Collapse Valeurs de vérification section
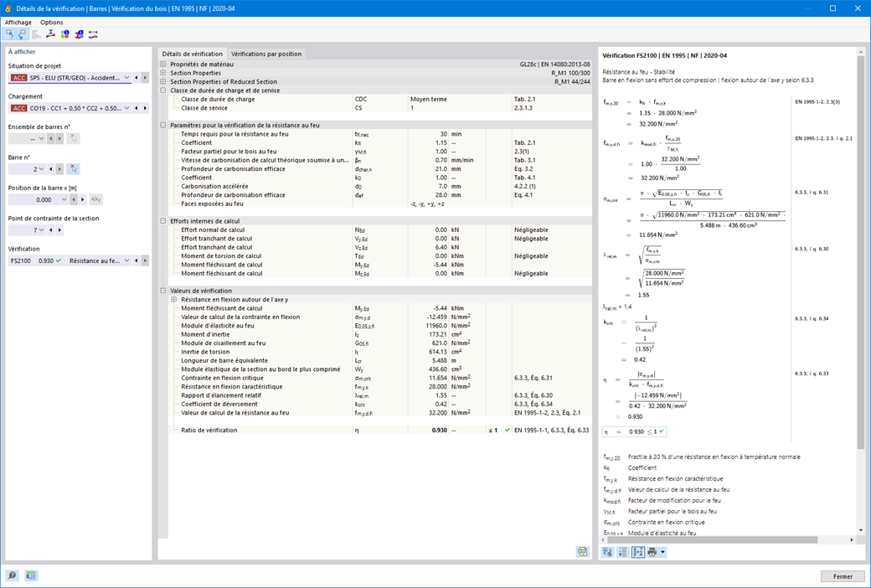Screen dimensions: 871x588 pyautogui.click(x=163, y=291)
